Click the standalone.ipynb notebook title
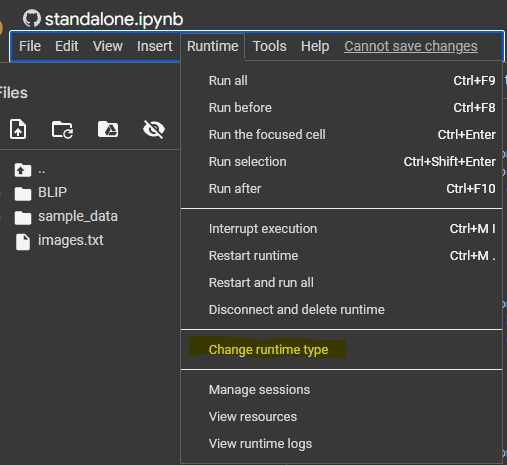 pyautogui.click(x=114, y=19)
